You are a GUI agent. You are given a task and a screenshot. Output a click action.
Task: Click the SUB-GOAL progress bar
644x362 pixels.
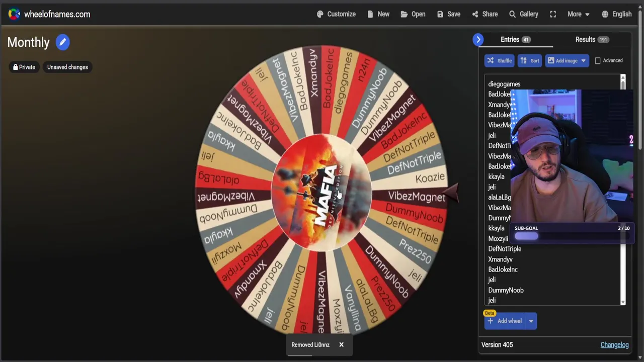(x=571, y=236)
